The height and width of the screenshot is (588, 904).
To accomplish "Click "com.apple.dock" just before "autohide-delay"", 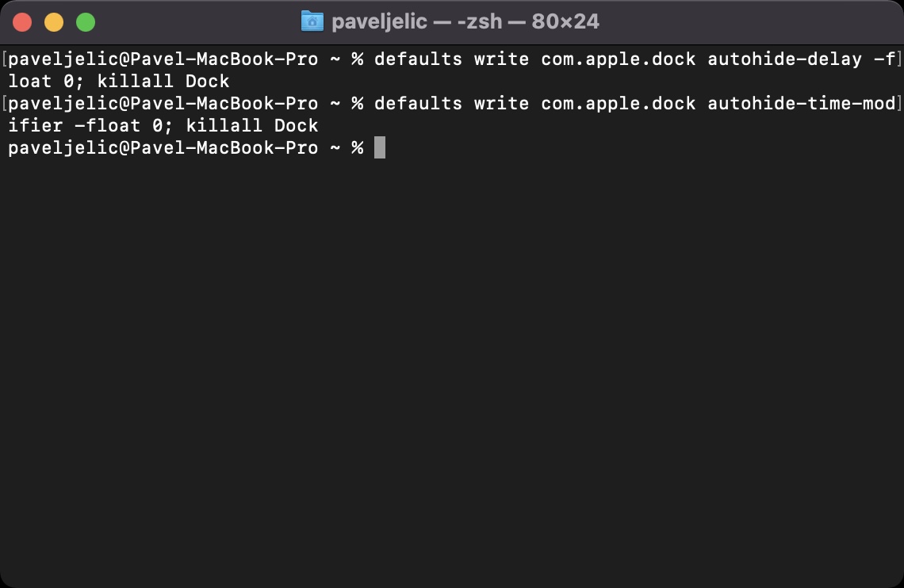I will coord(619,59).
